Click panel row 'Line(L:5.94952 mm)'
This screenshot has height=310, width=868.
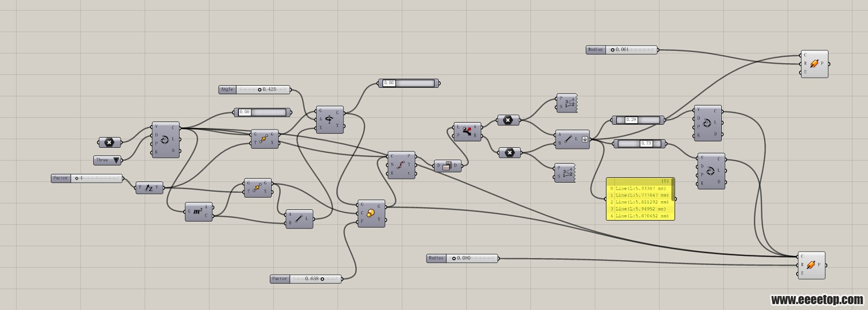click(x=640, y=209)
